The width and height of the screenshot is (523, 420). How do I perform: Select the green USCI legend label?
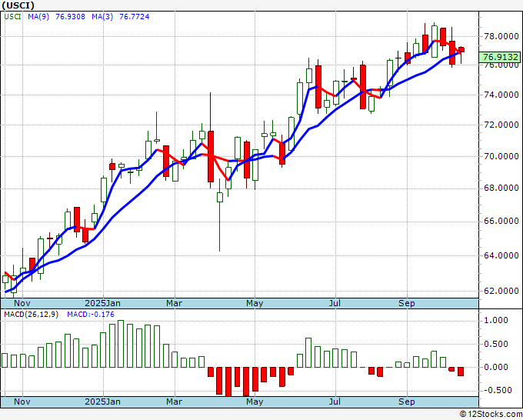(x=12, y=17)
